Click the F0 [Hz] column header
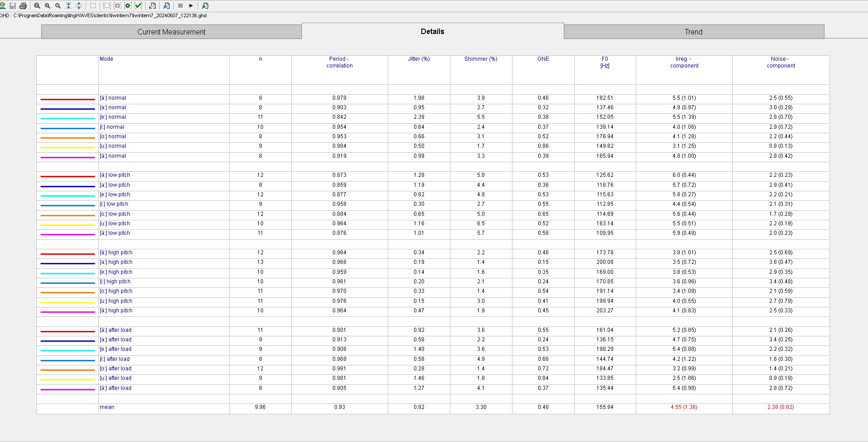The width and height of the screenshot is (868, 442). 605,62
